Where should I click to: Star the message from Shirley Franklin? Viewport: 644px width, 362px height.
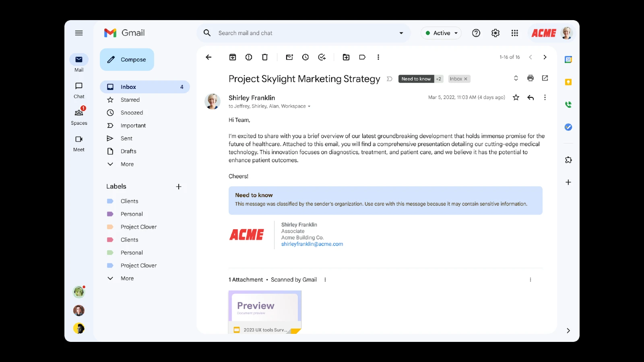coord(516,97)
